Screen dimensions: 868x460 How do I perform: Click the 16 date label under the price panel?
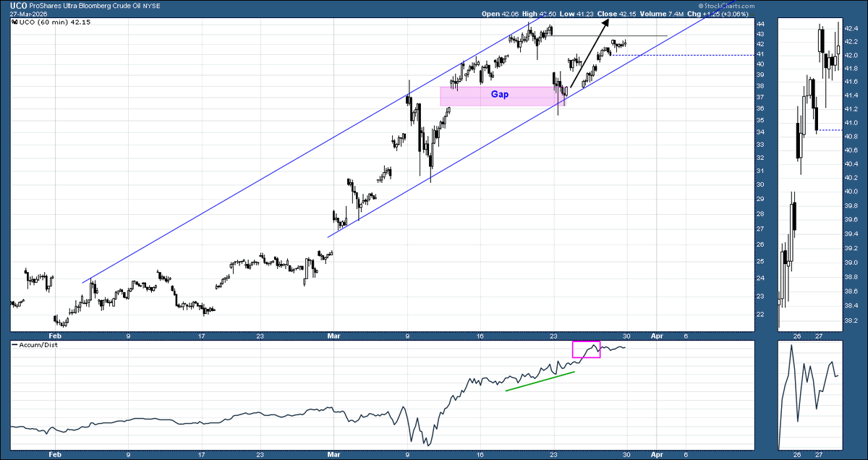(480, 336)
